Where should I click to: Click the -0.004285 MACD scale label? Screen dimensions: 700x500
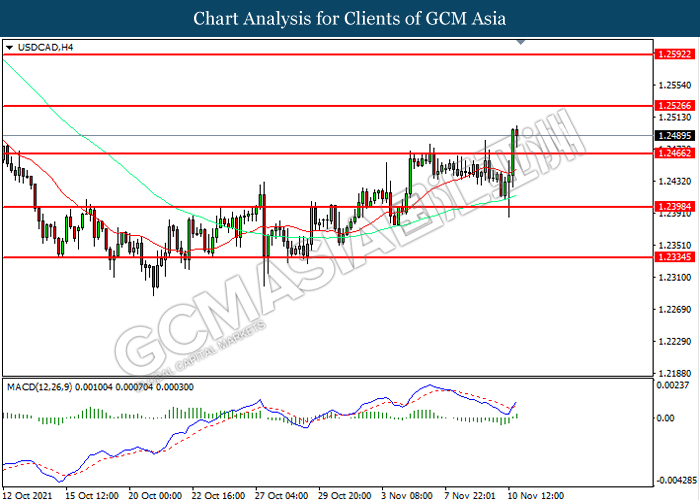[676, 481]
